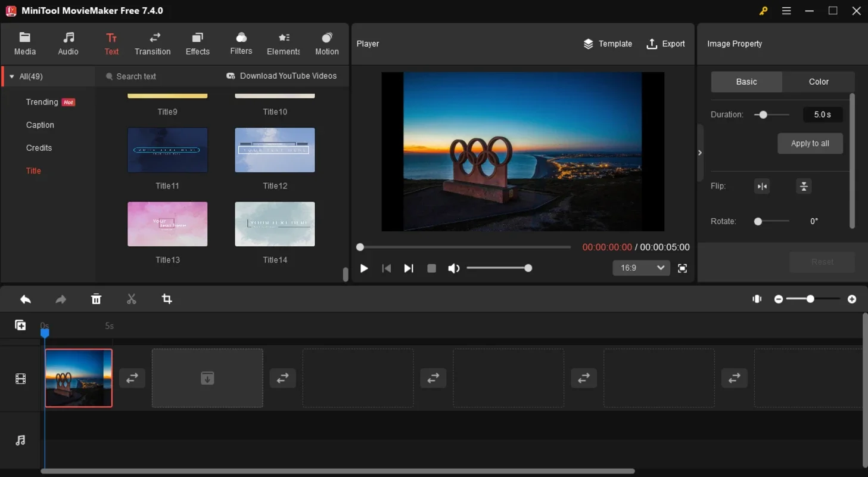868x477 pixels.
Task: Open the Crop tool
Action: click(x=167, y=299)
